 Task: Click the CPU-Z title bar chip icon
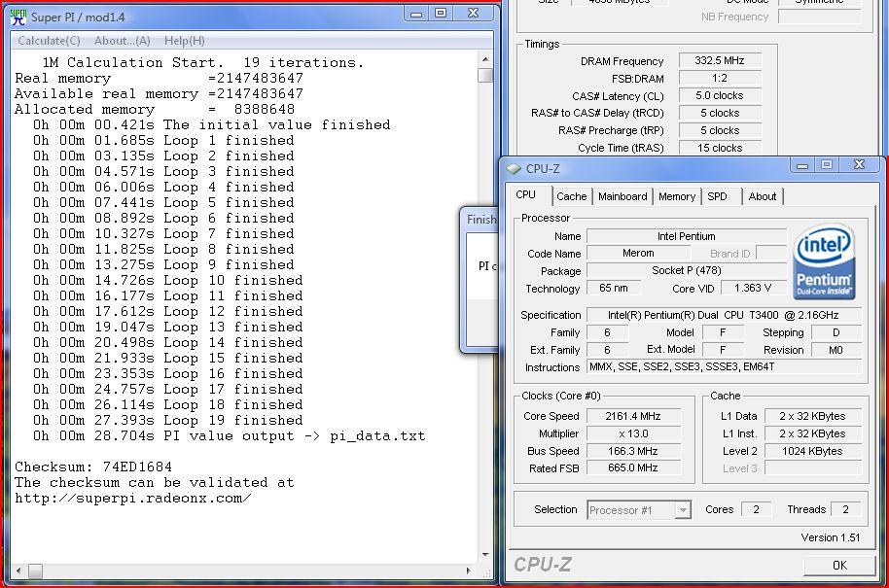515,169
